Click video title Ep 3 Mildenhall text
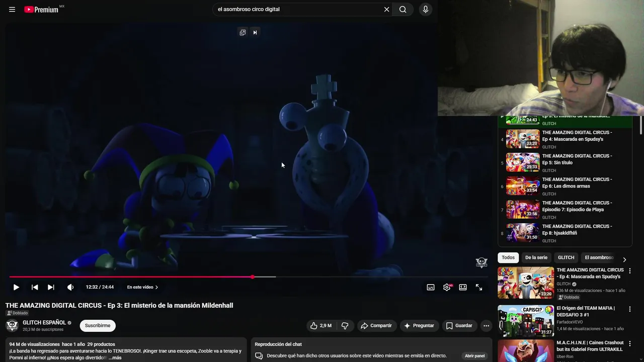The height and width of the screenshot is (362, 644). pyautogui.click(x=119, y=305)
